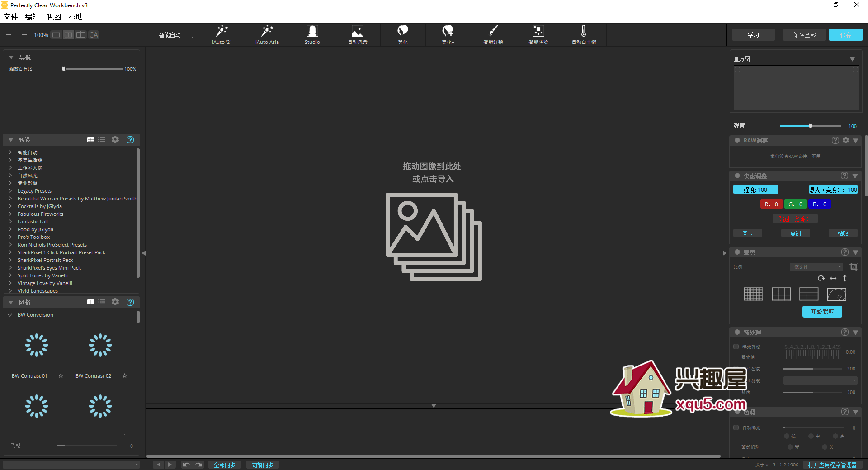Click the 保存全部 button
Viewport: 868px width, 470px height.
point(804,35)
